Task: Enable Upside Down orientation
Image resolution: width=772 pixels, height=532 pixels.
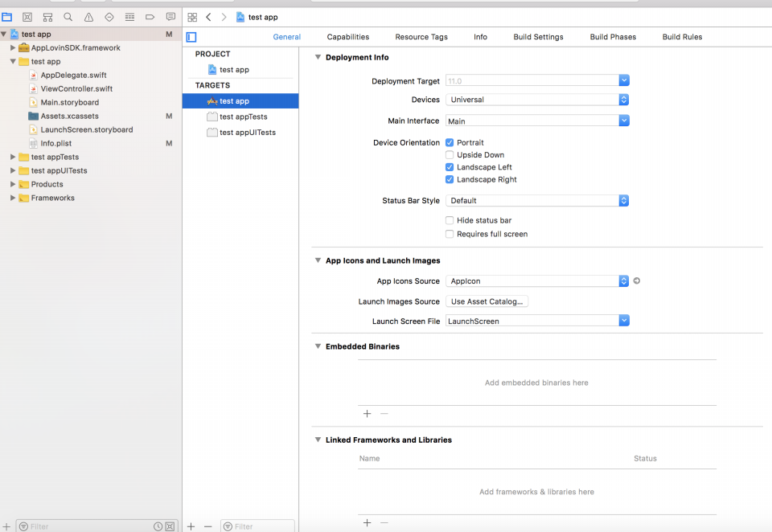Action: coord(450,155)
